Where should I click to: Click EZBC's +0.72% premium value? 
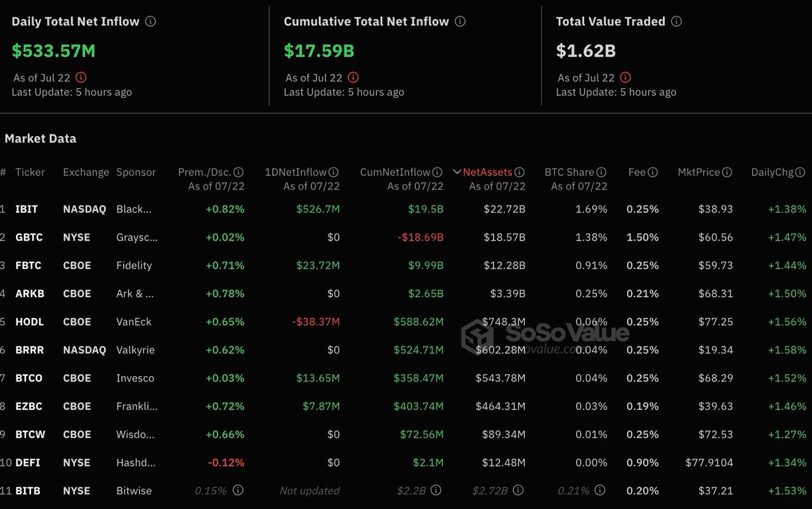click(225, 406)
